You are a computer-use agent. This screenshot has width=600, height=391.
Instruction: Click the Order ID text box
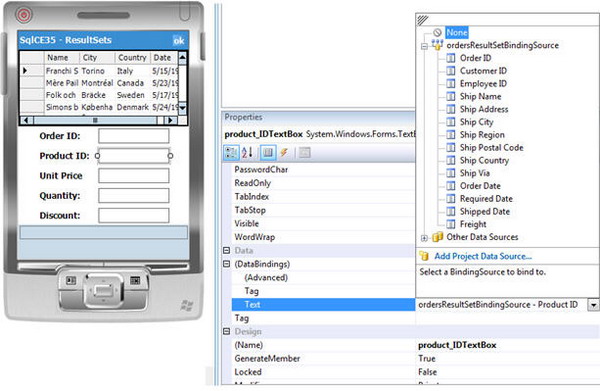pyautogui.click(x=134, y=136)
